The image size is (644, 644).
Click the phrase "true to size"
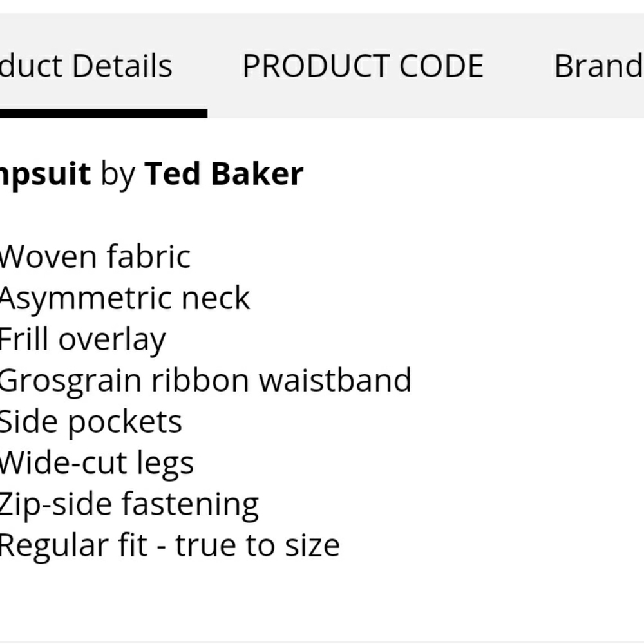(258, 546)
